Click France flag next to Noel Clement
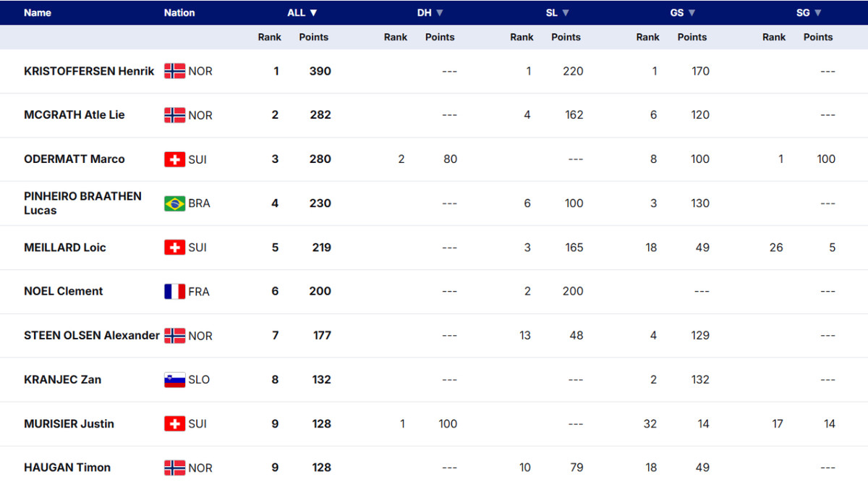Viewport: 868px width, 490px height. point(174,292)
